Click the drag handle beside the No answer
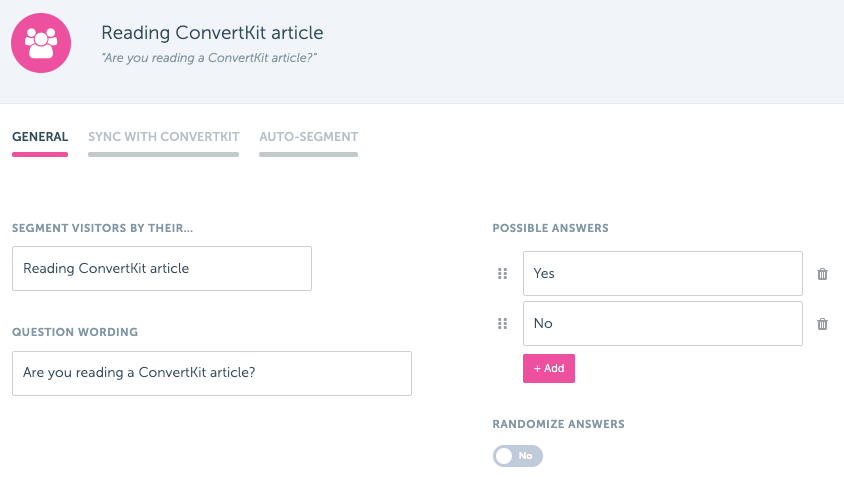The height and width of the screenshot is (477, 844). (503, 324)
